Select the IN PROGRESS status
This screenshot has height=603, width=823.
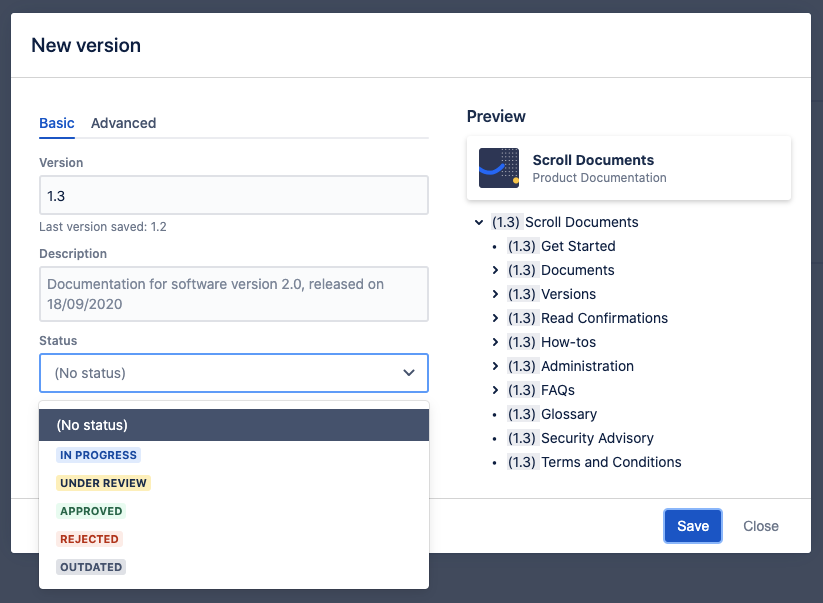(98, 455)
